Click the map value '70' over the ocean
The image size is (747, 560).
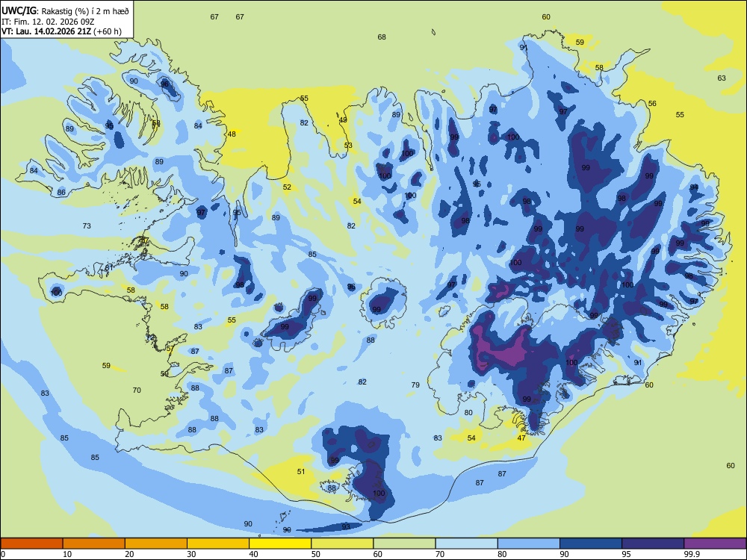pos(137,390)
